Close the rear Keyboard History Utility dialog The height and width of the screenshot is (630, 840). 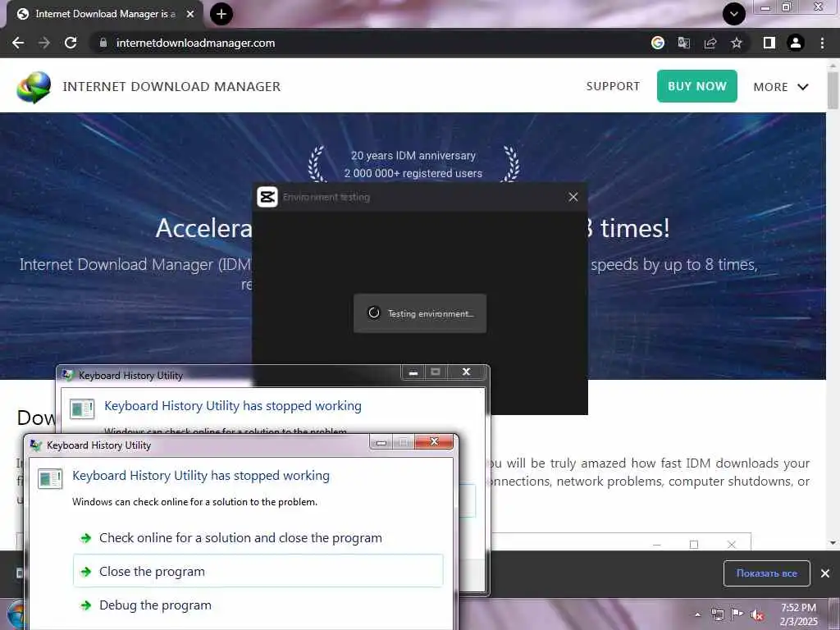click(x=466, y=372)
